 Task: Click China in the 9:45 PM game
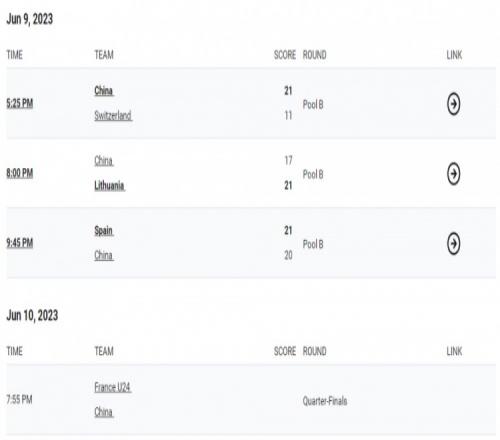[x=104, y=255]
